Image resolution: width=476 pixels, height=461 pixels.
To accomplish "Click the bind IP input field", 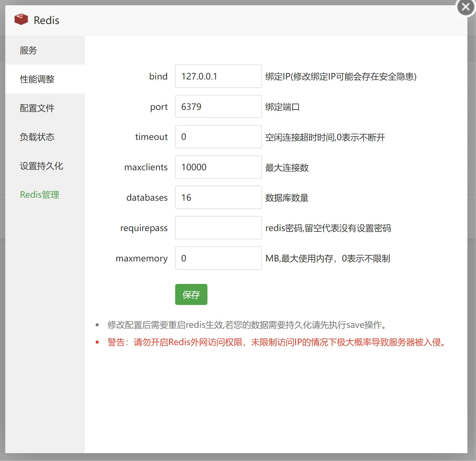I will pyautogui.click(x=218, y=76).
